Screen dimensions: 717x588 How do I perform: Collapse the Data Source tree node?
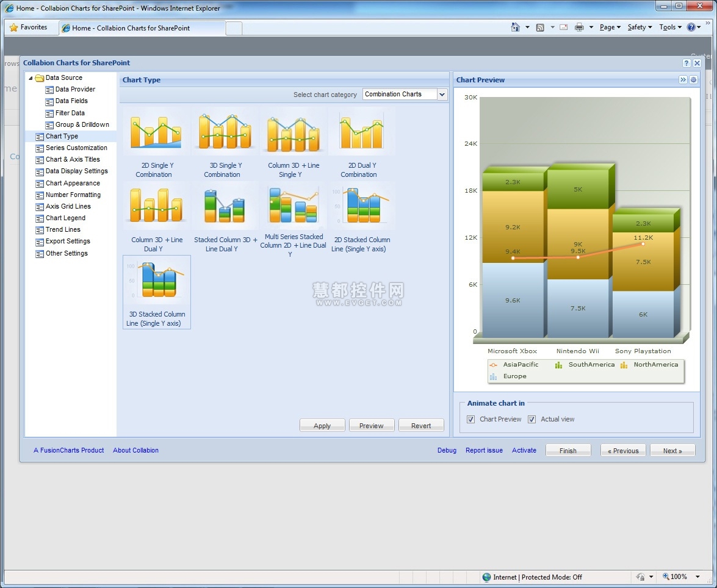pos(31,78)
